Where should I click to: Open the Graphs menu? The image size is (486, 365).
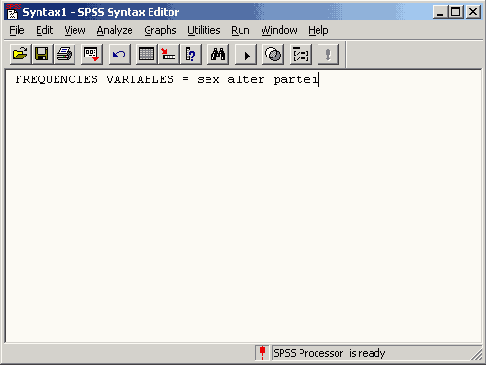(160, 30)
